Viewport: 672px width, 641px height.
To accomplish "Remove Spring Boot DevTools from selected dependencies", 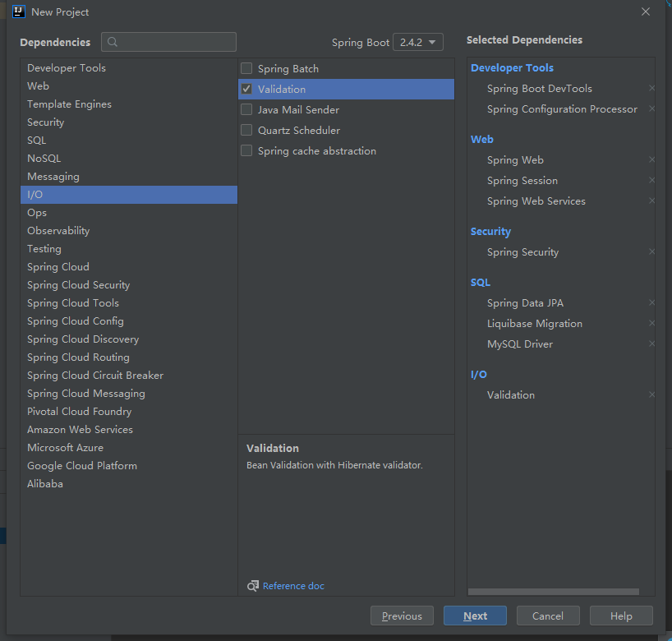I will click(x=651, y=88).
